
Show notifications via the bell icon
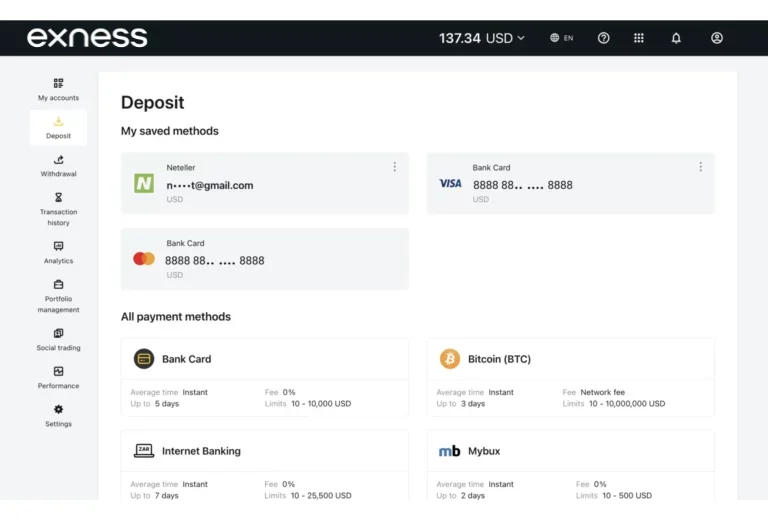(x=676, y=38)
